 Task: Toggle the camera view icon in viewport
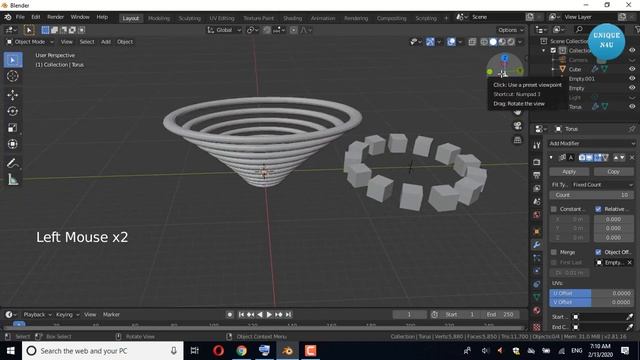[x=518, y=126]
